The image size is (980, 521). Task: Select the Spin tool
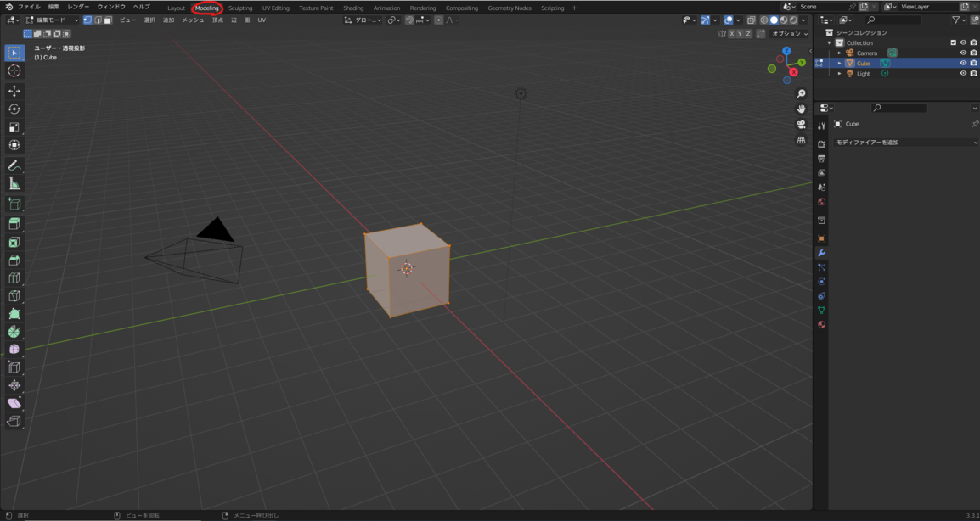14,332
